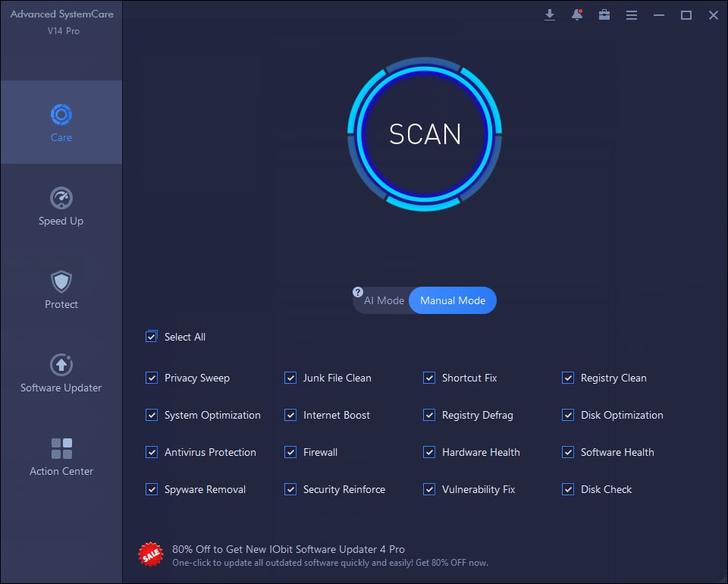Toggle the Spyware Removal checkbox
Viewport: 728px width, 584px height.
coord(152,489)
